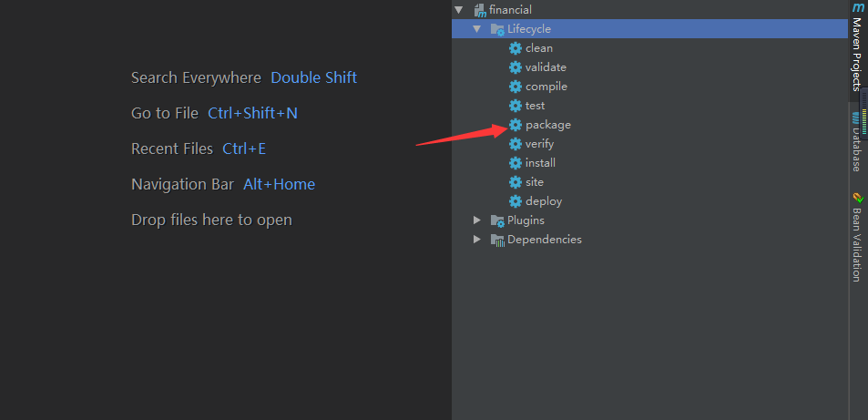Image resolution: width=868 pixels, height=420 pixels.
Task: Click the Maven 'm' icon on sidebar
Action: click(x=857, y=8)
